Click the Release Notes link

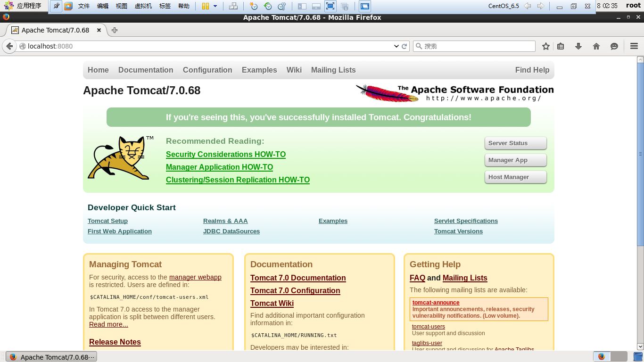coord(115,342)
